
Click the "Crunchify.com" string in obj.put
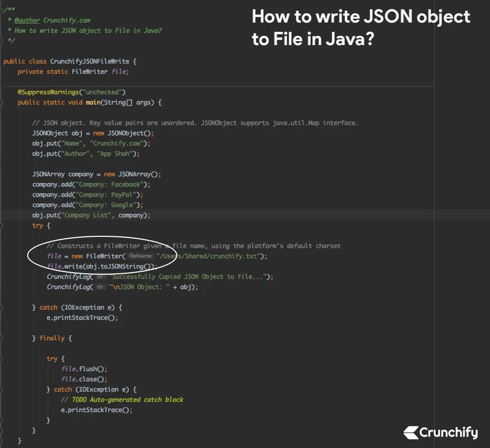pyautogui.click(x=116, y=144)
